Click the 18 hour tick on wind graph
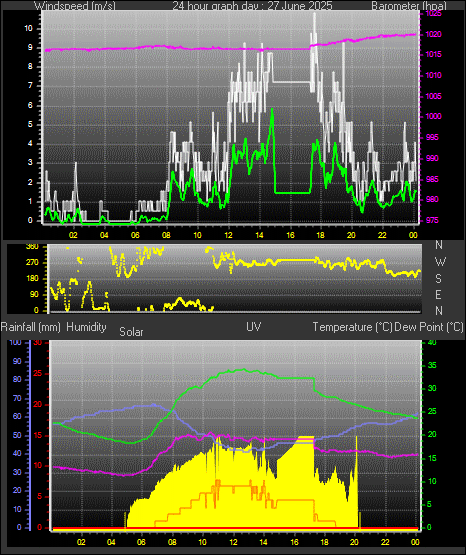 coord(321,235)
